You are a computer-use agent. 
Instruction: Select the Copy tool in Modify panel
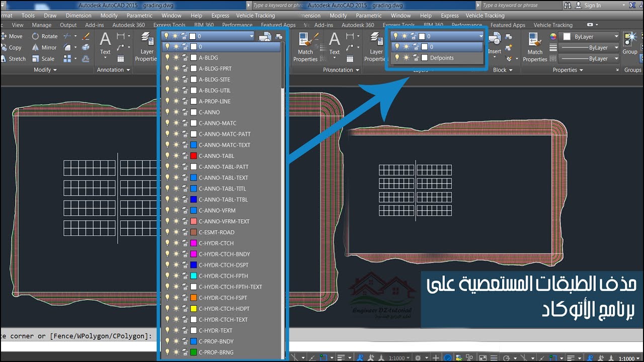pos(11,48)
